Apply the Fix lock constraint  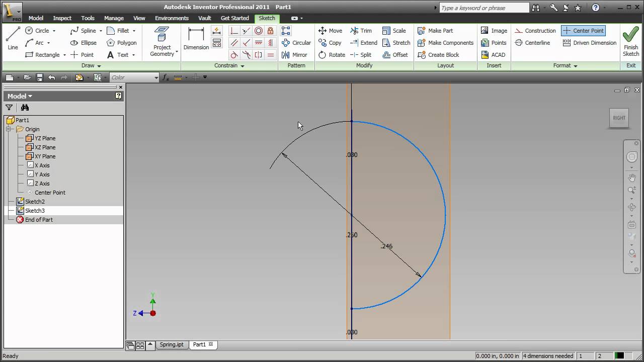[271, 31]
